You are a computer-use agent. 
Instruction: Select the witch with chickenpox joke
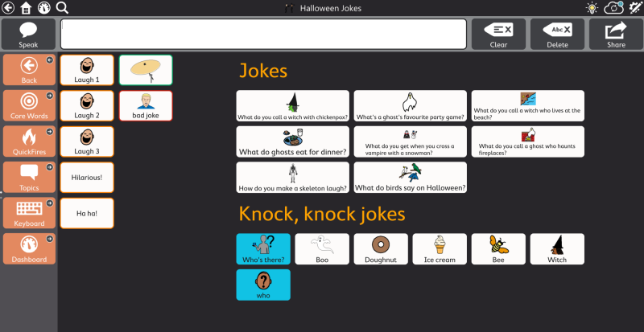293,105
